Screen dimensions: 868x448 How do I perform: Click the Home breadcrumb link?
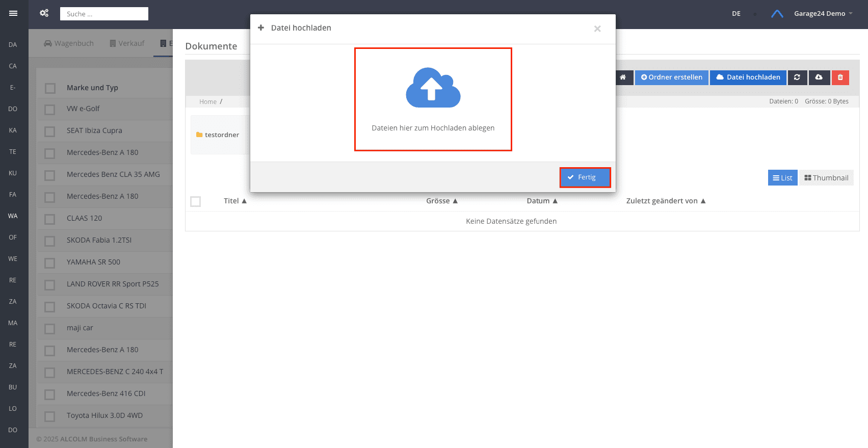208,102
